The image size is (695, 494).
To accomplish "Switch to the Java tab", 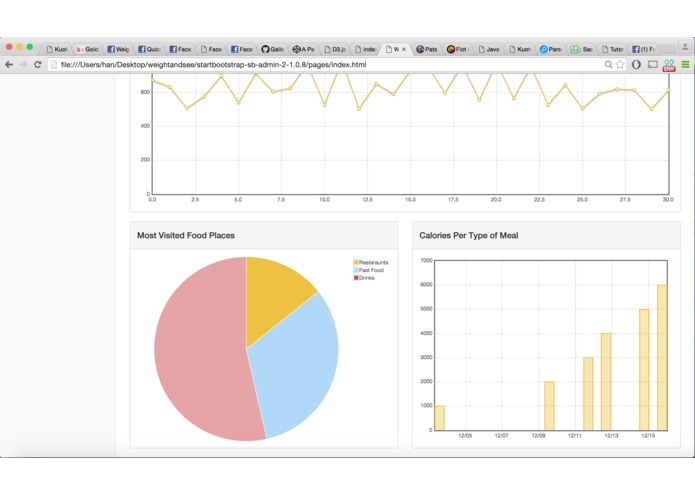I will [489, 49].
